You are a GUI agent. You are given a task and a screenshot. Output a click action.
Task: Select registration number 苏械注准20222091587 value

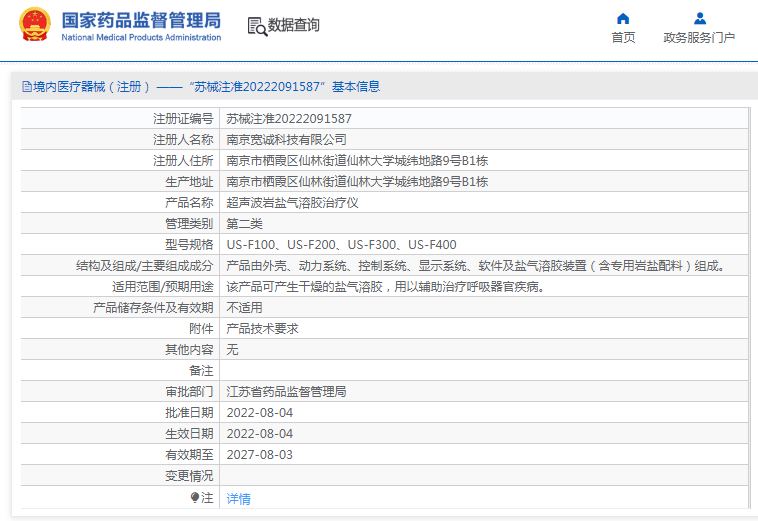(x=289, y=119)
